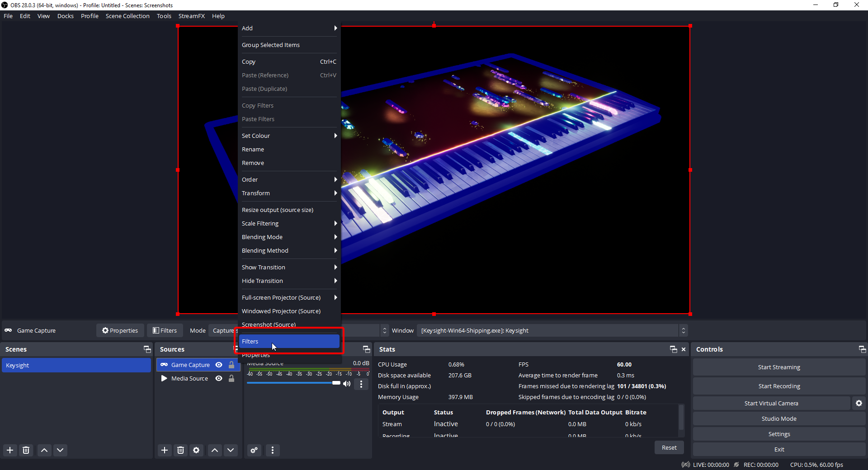The height and width of the screenshot is (470, 868).
Task: Hide the Game Capture source with its eye icon
Action: pos(219,365)
